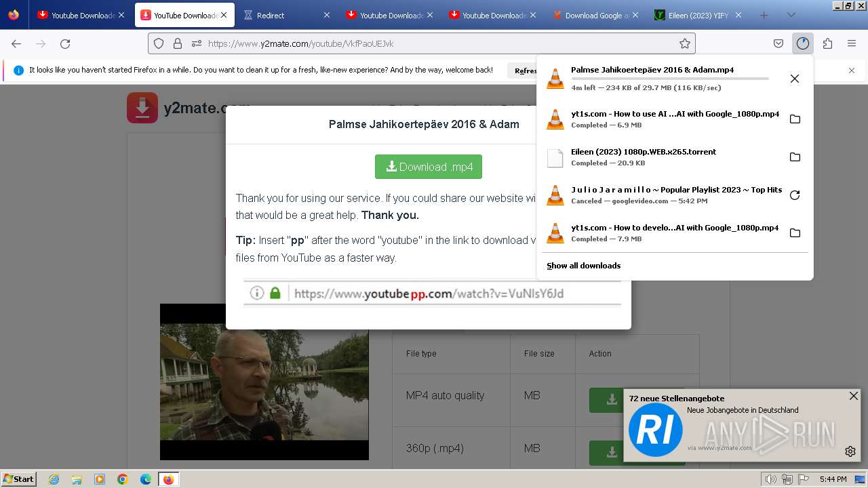868x488 pixels.
Task: Open Windows Explorer folder in taskbar
Action: pos(77,479)
